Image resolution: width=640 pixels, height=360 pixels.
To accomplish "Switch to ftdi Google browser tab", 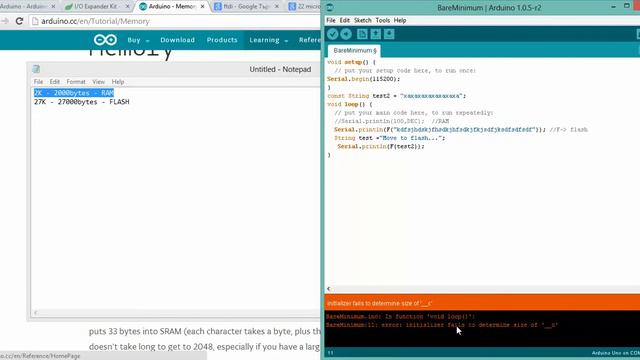I will click(x=247, y=7).
